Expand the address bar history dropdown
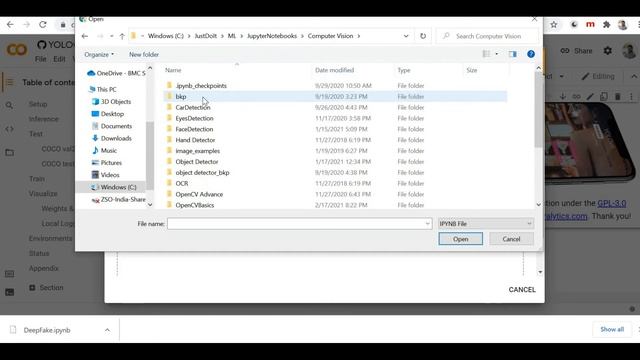Viewport: 640px width, 360px height. tap(406, 36)
